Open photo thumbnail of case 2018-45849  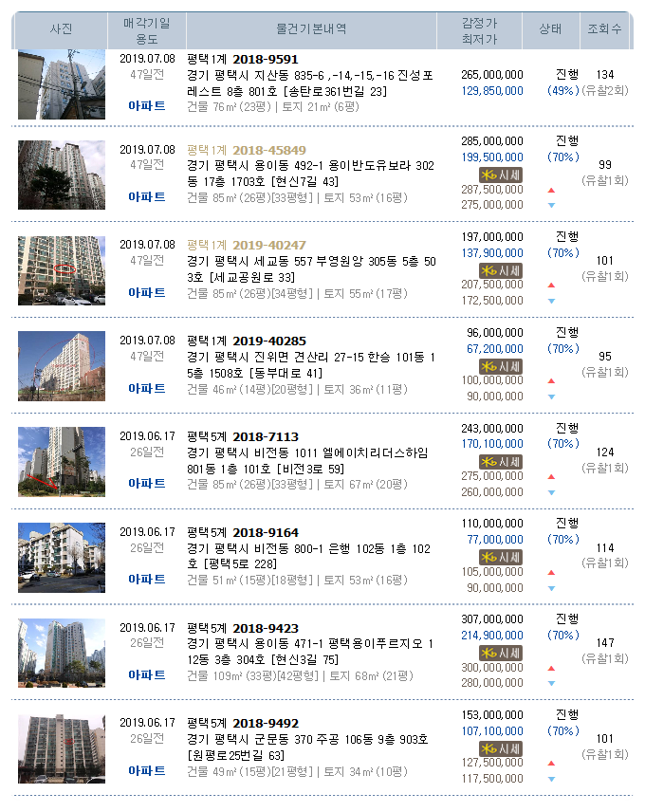click(62, 175)
